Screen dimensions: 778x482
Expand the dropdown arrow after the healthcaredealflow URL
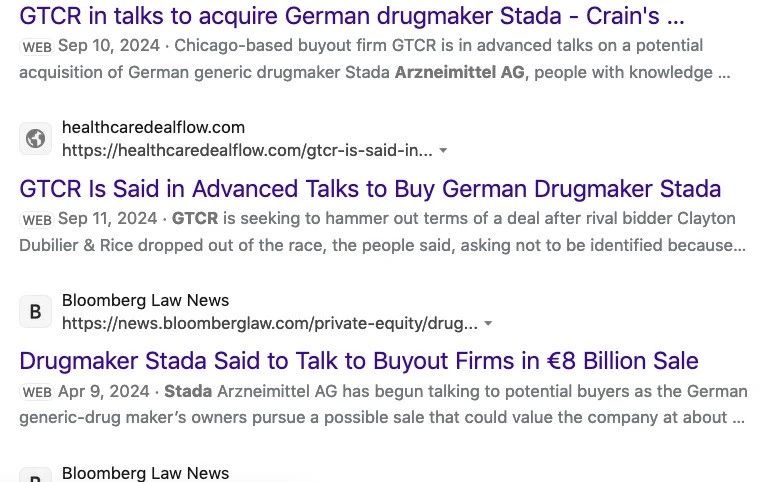pos(443,151)
